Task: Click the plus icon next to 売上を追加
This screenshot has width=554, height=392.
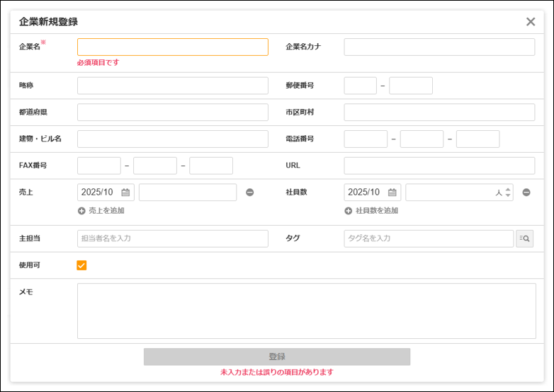Action: [81, 211]
